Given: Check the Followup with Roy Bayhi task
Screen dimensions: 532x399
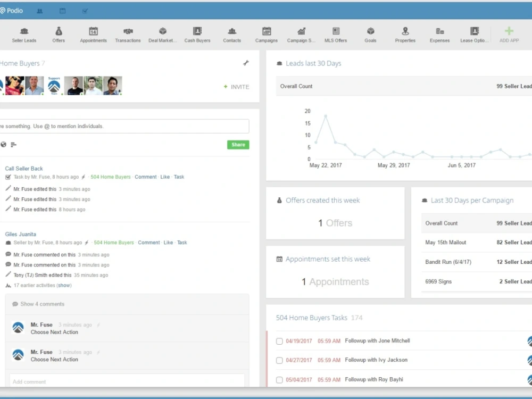Looking at the screenshot, I should tap(279, 380).
